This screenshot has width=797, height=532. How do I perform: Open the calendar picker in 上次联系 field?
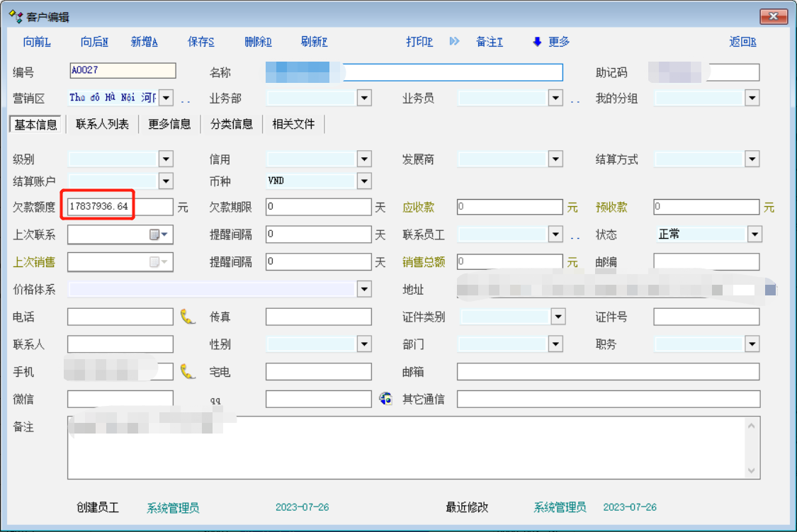point(158,234)
